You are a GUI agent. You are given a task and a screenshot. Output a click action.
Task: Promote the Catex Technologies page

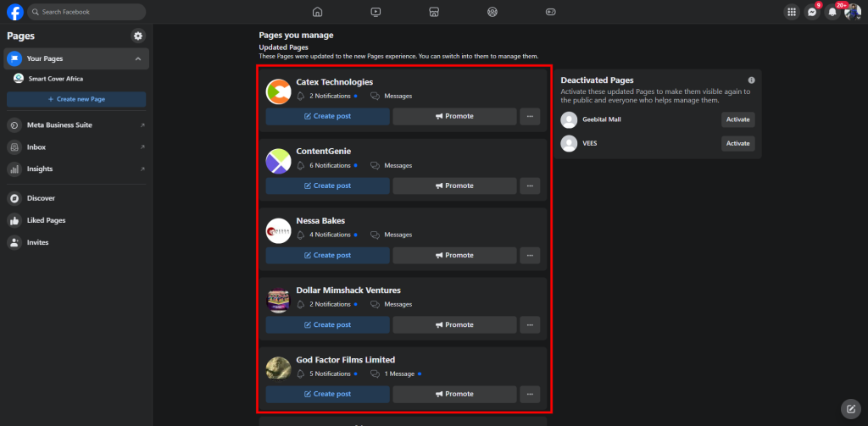click(x=454, y=116)
